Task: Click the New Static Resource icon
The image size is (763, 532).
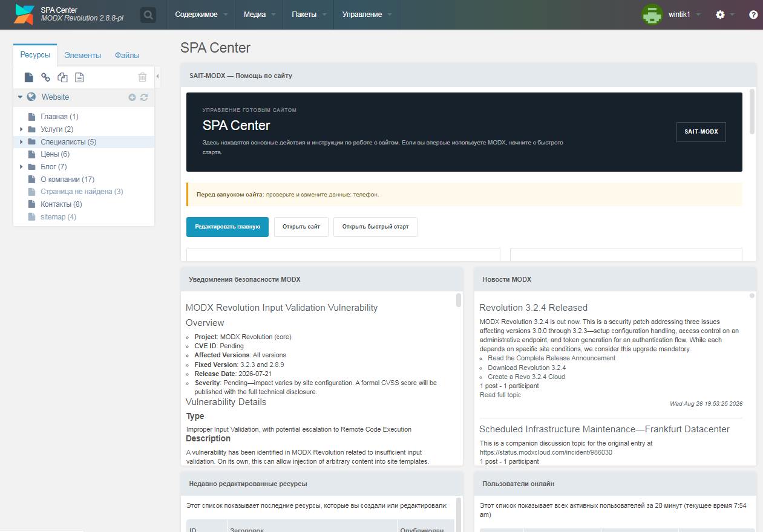Action: click(x=79, y=77)
